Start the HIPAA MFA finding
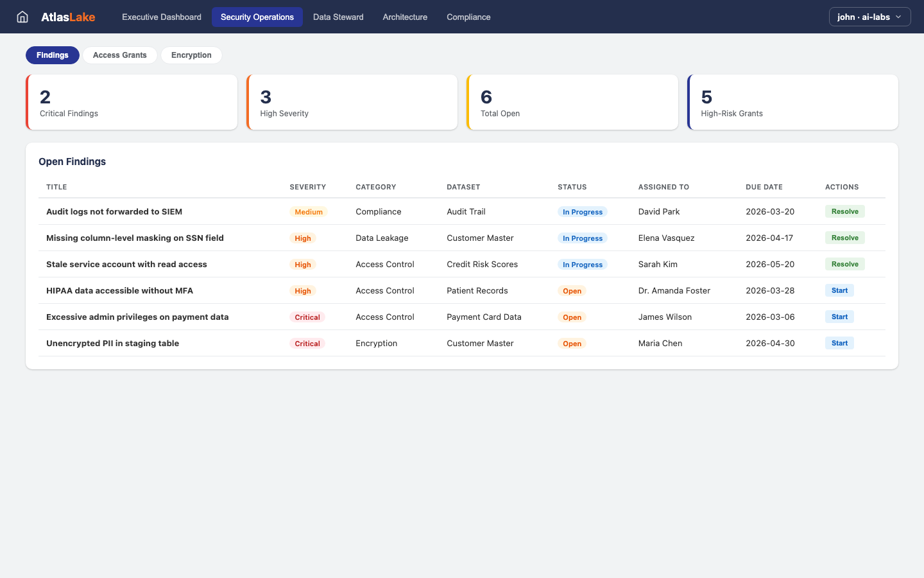Image resolution: width=924 pixels, height=578 pixels. (x=839, y=290)
